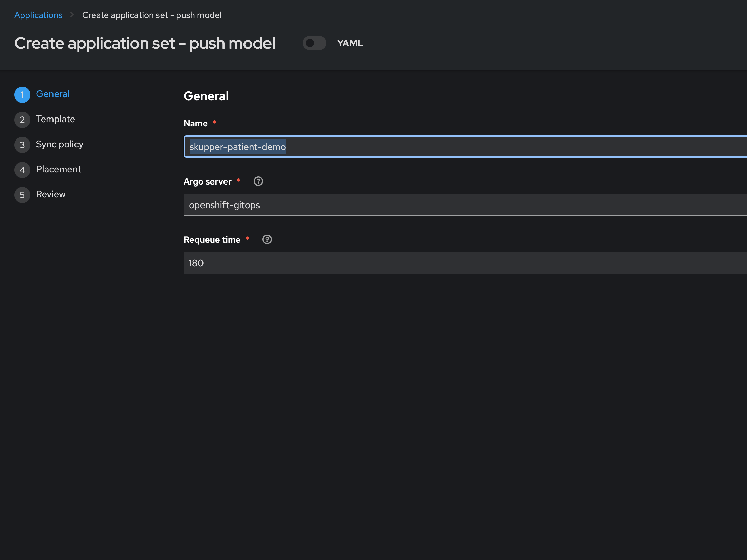This screenshot has width=747, height=560.
Task: Toggle the YAML editor switch
Action: point(314,43)
